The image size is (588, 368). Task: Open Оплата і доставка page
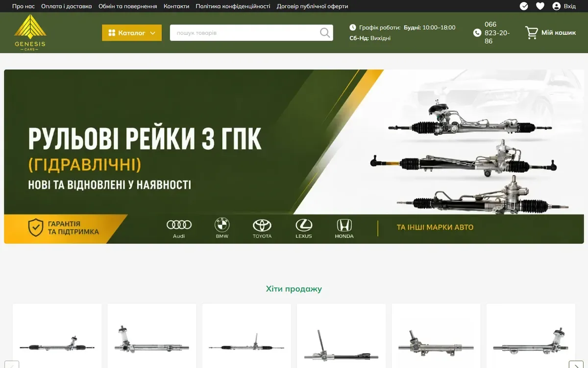67,6
